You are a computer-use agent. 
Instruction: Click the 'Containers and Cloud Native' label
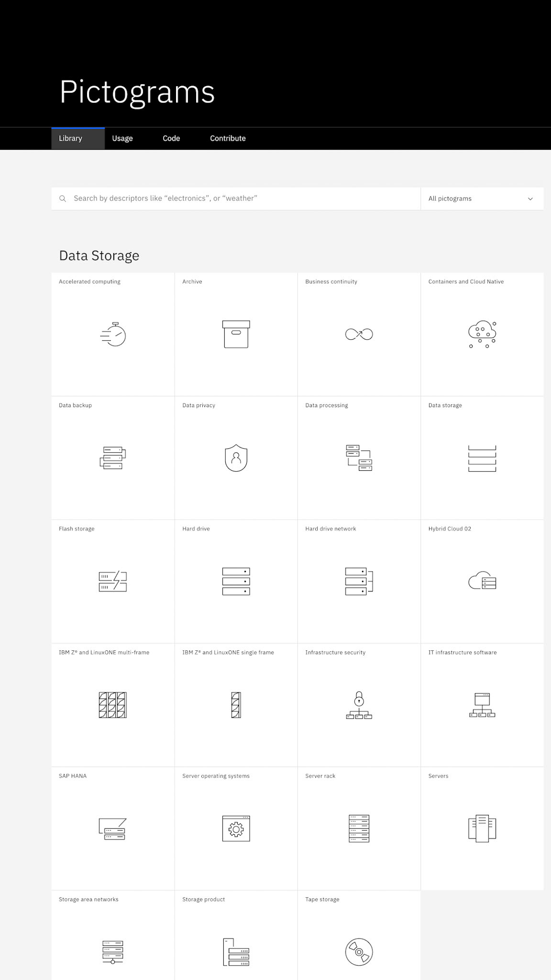pos(466,281)
